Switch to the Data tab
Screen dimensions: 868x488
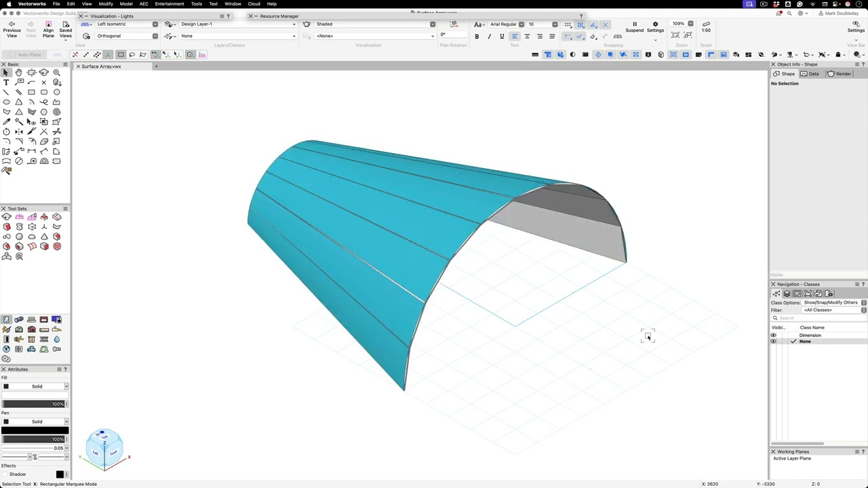coord(810,74)
